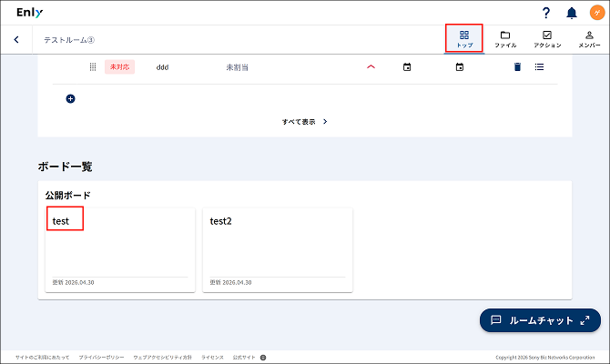Open ウェブアクセシビリティ方針 footer link

(163, 358)
